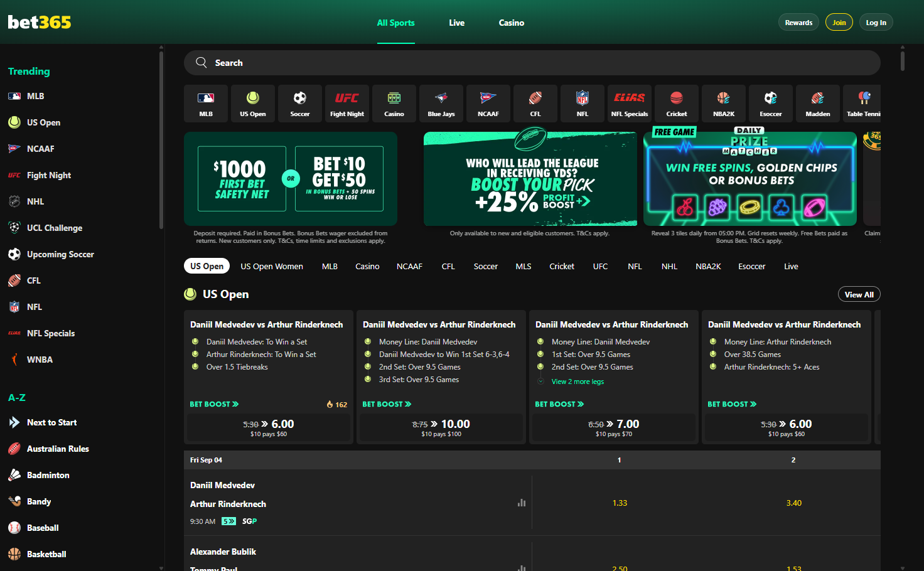The height and width of the screenshot is (571, 924).
Task: Switch to All Sports tab
Action: [395, 23]
